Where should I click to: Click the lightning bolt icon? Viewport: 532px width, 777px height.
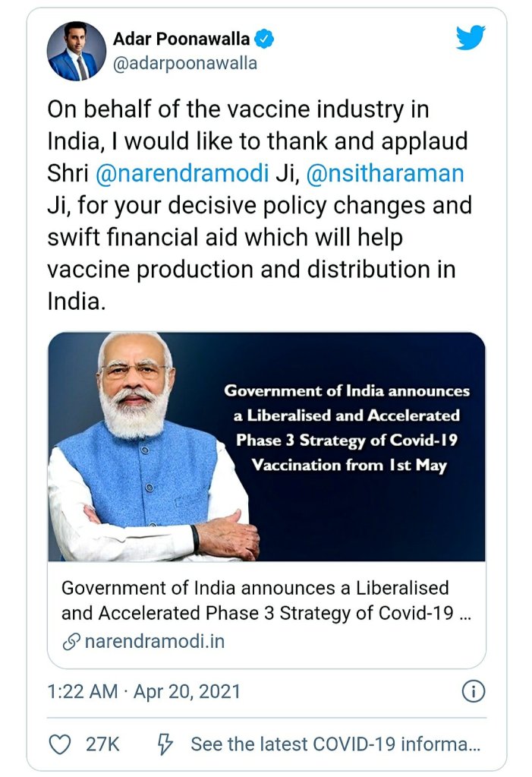[163, 744]
